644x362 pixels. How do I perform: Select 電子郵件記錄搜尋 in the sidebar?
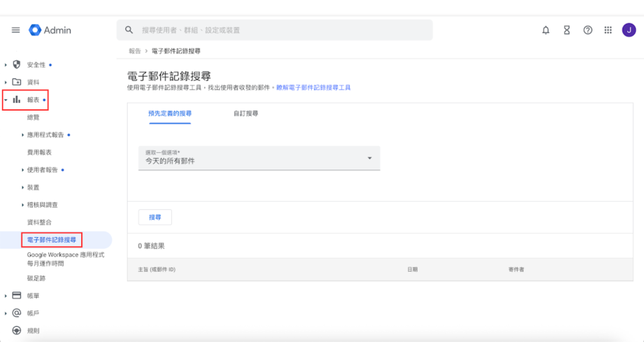(x=52, y=239)
